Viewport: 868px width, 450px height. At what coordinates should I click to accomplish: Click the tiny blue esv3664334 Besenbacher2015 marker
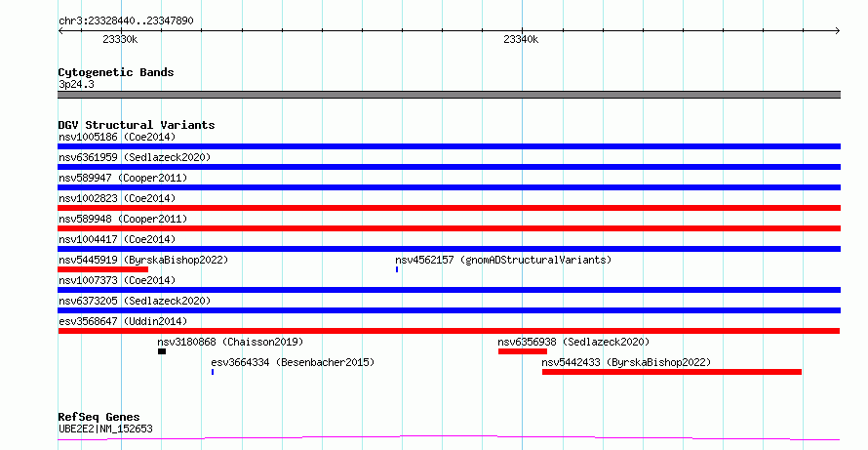pos(213,372)
